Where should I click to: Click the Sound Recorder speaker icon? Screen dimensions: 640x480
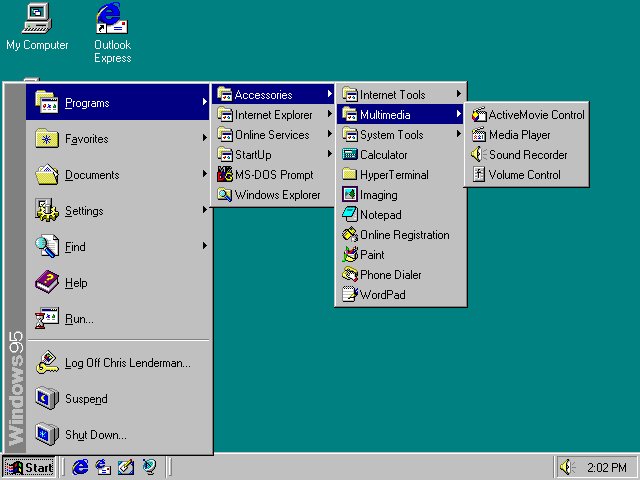tap(478, 154)
